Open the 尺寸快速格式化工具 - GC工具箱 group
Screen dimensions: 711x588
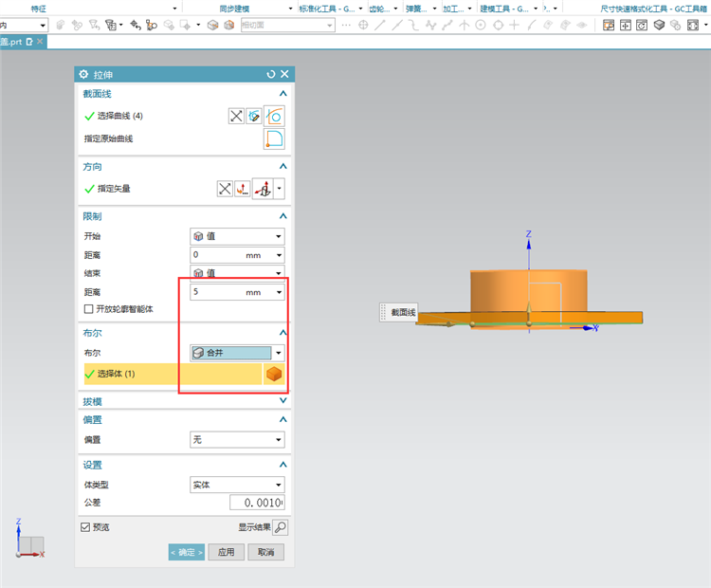click(x=653, y=9)
